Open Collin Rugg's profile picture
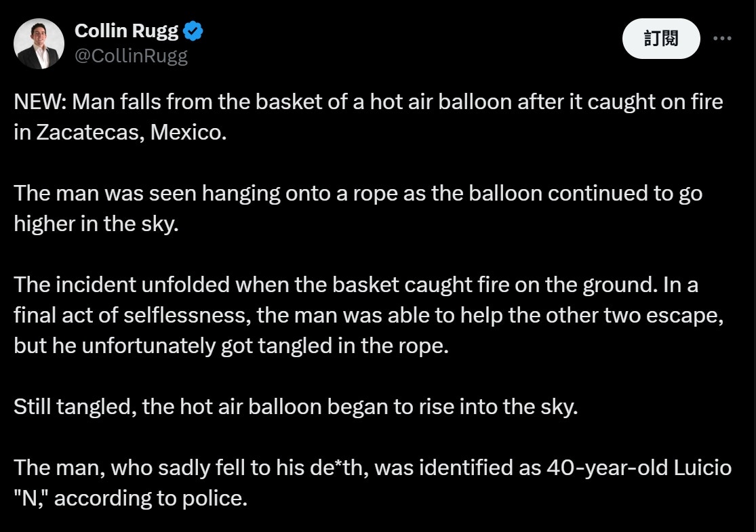 click(39, 43)
